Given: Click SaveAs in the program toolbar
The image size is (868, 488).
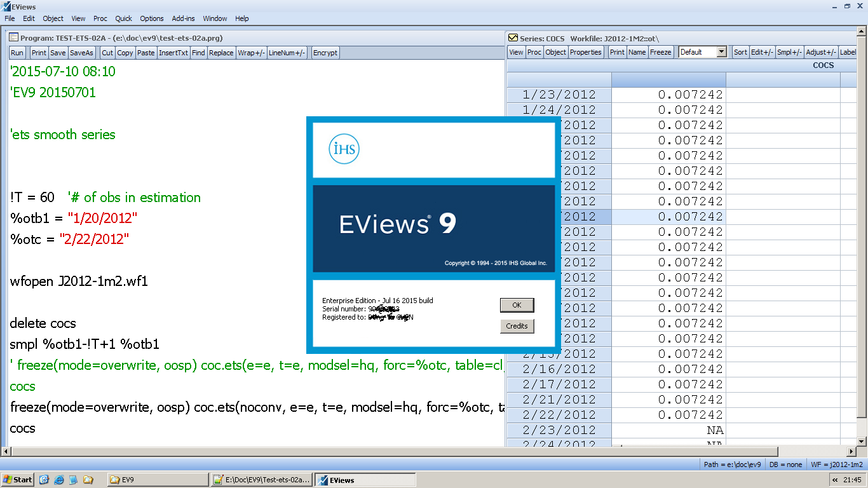Looking at the screenshot, I should (81, 53).
